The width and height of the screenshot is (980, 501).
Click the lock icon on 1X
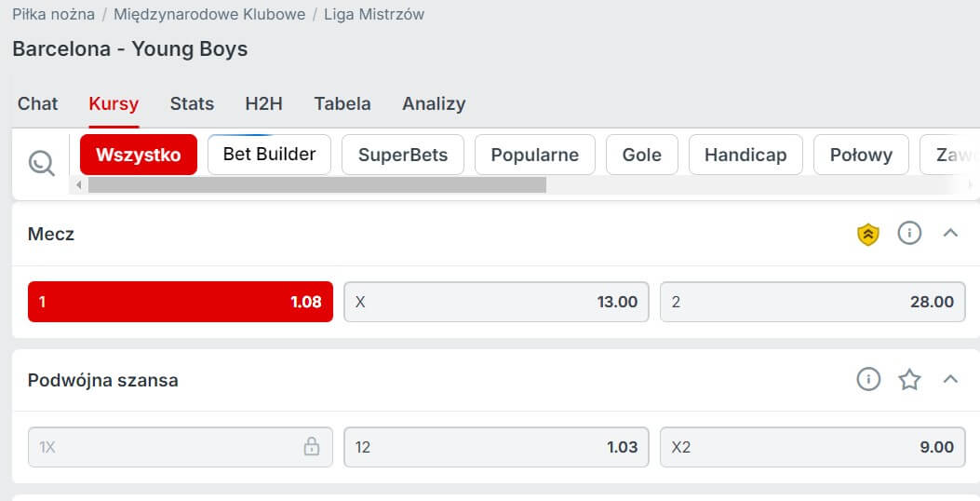tap(312, 447)
